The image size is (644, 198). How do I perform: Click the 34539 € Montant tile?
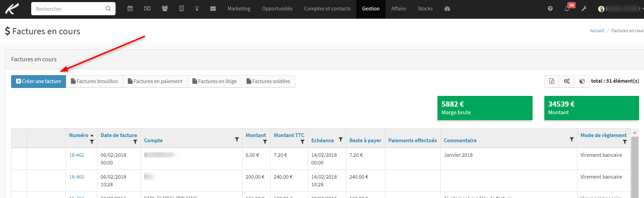coord(592,108)
